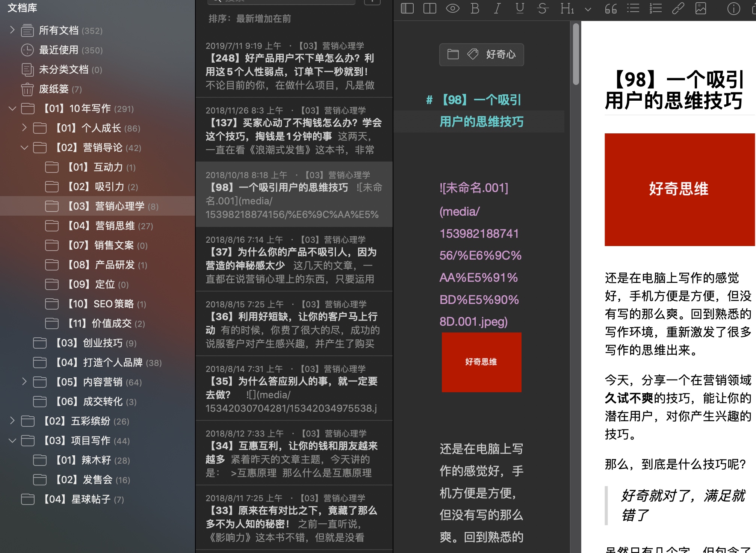Open the 【01】辣木籽 folder

tap(98, 460)
